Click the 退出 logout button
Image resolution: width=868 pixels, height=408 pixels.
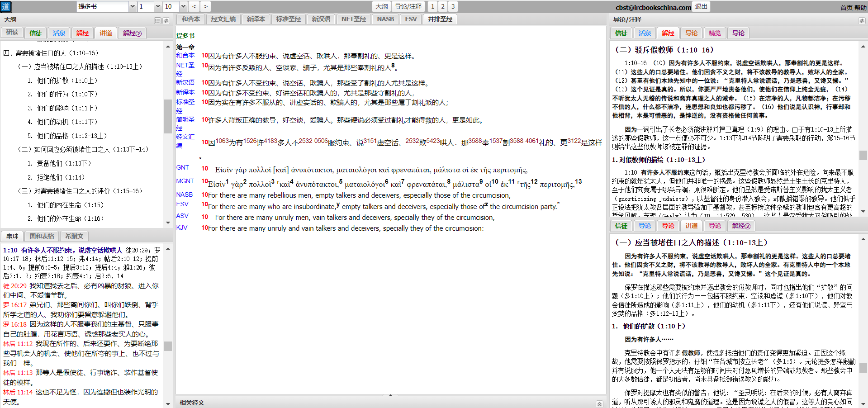click(x=701, y=6)
